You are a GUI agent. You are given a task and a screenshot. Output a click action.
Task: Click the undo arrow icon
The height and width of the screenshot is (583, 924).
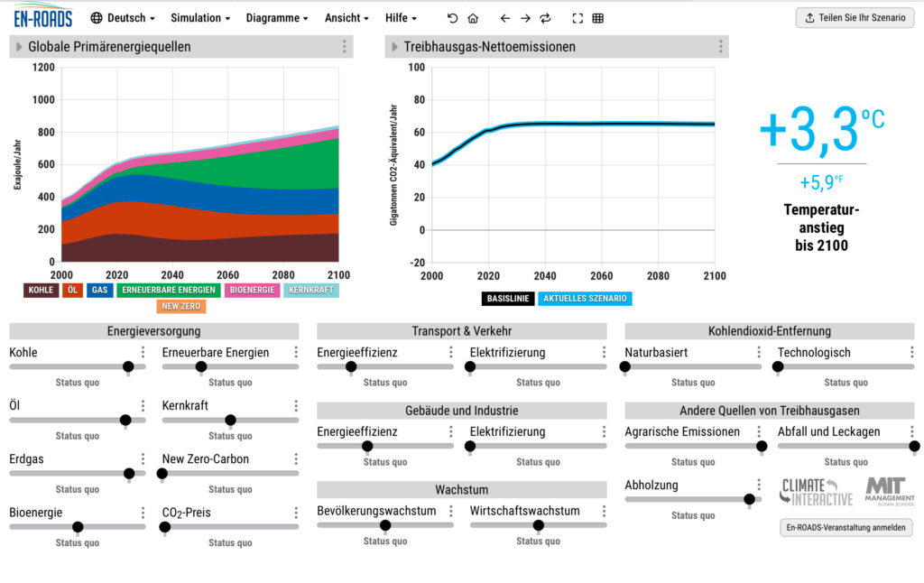pos(452,18)
